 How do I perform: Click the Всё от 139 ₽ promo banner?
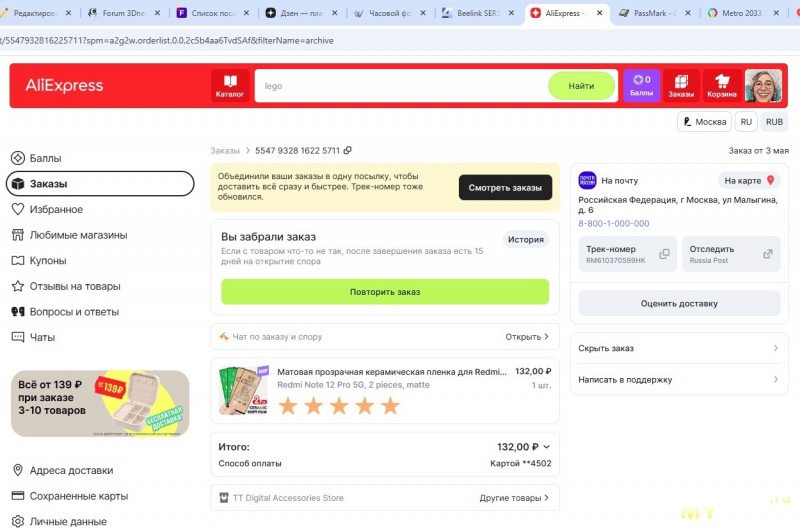point(100,404)
